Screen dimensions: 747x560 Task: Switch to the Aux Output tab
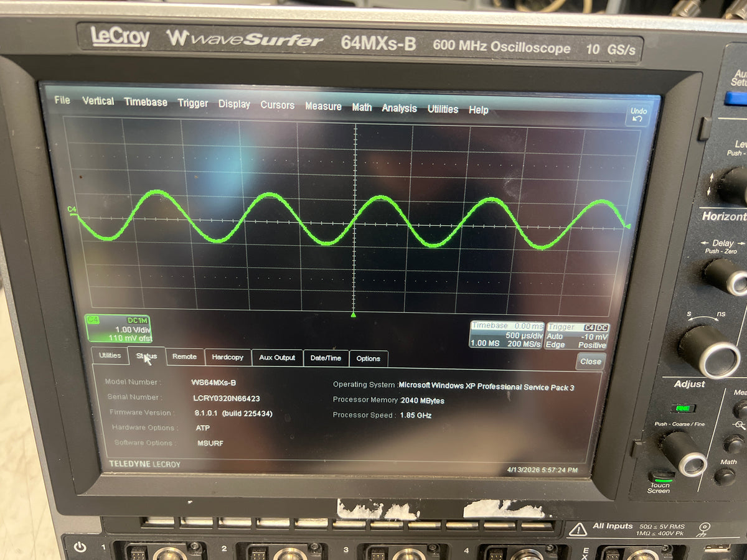[x=277, y=358]
